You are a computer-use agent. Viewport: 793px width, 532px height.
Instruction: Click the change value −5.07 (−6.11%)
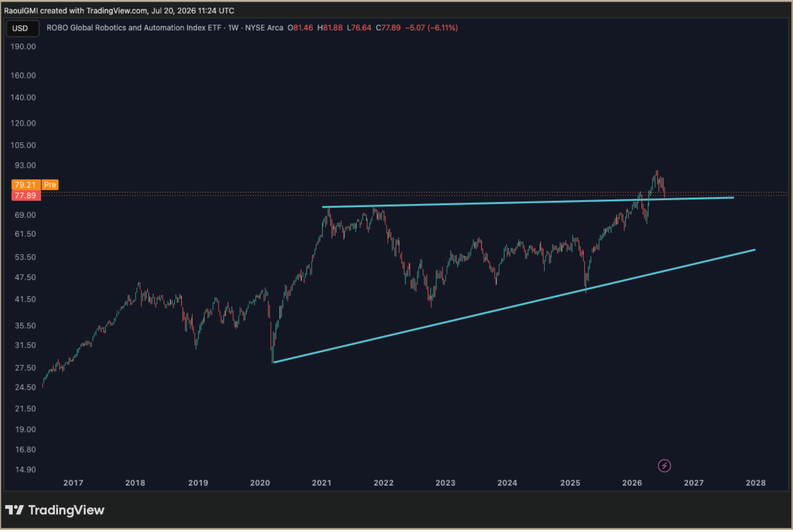click(431, 28)
